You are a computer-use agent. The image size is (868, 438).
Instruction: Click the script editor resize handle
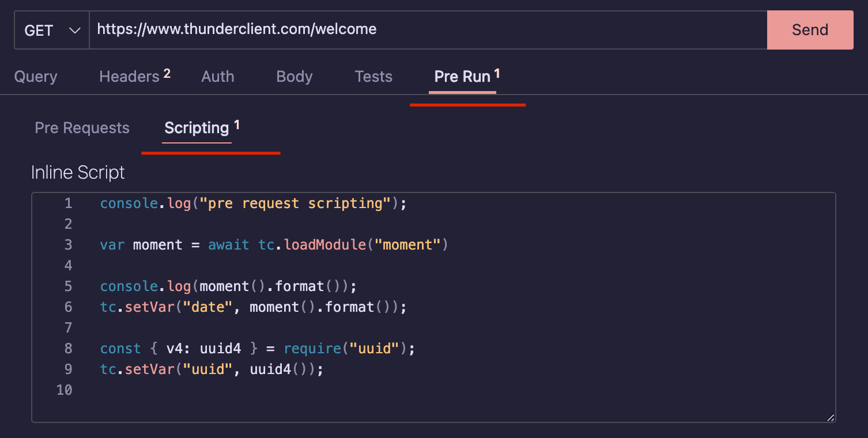[830, 417]
